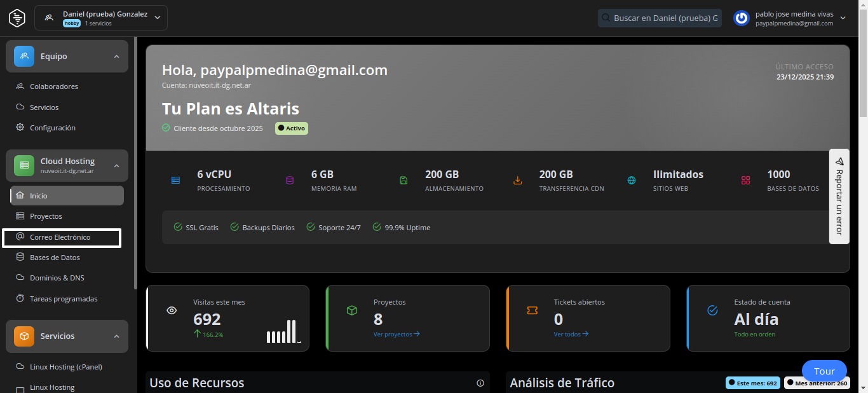
Task: Start the Tour button
Action: pos(824,371)
